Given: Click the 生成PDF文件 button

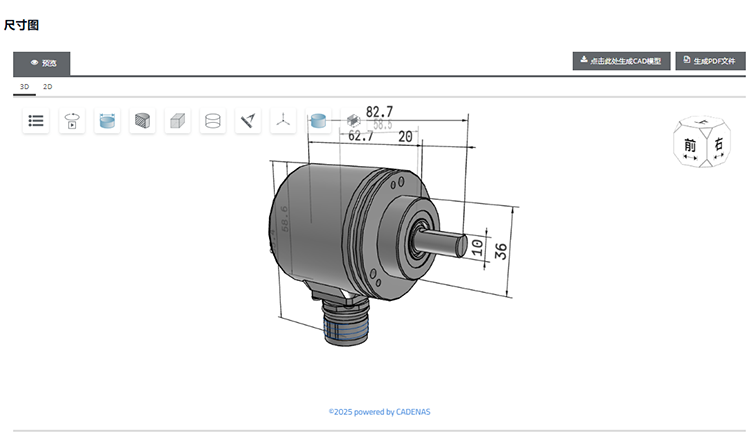Looking at the screenshot, I should tap(710, 61).
